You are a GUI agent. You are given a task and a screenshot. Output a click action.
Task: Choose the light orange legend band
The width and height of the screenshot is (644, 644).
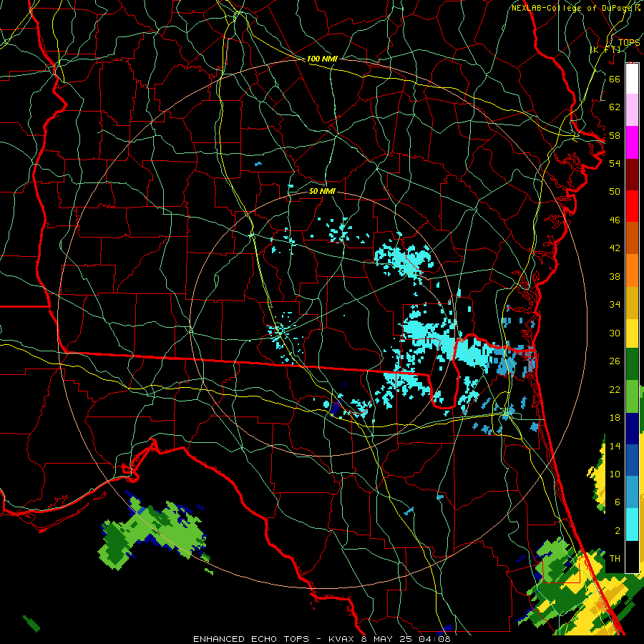[x=632, y=270]
